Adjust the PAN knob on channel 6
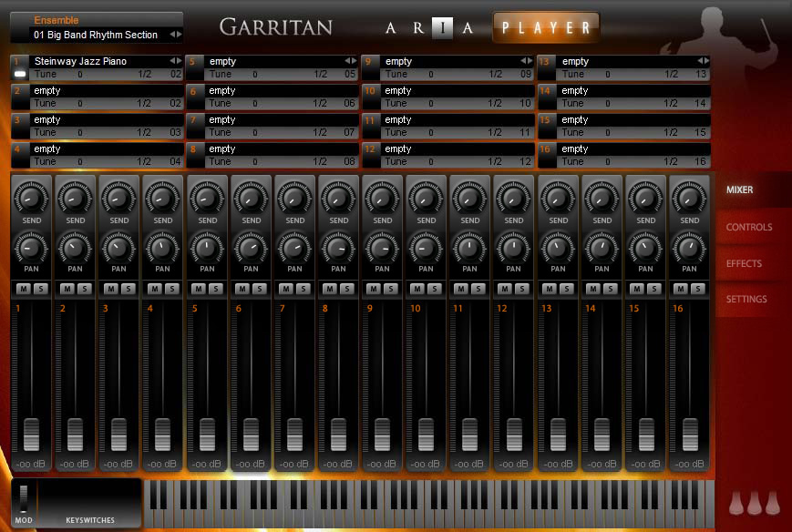 click(251, 247)
